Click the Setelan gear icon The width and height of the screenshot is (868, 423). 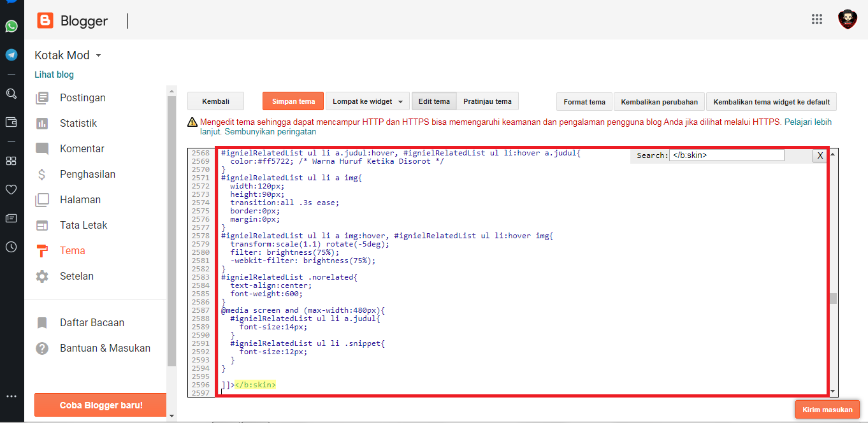tap(42, 276)
